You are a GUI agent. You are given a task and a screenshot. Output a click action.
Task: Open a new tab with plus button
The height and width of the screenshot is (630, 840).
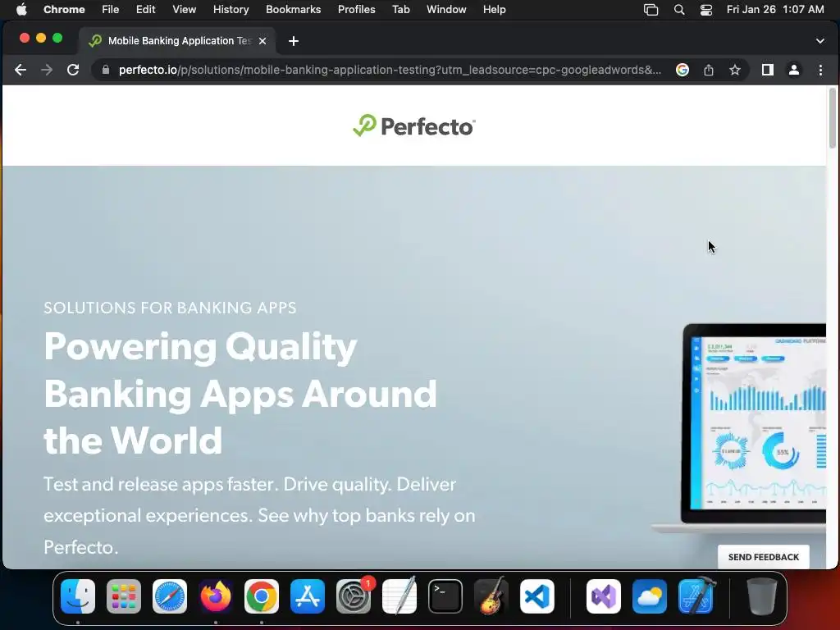point(293,41)
